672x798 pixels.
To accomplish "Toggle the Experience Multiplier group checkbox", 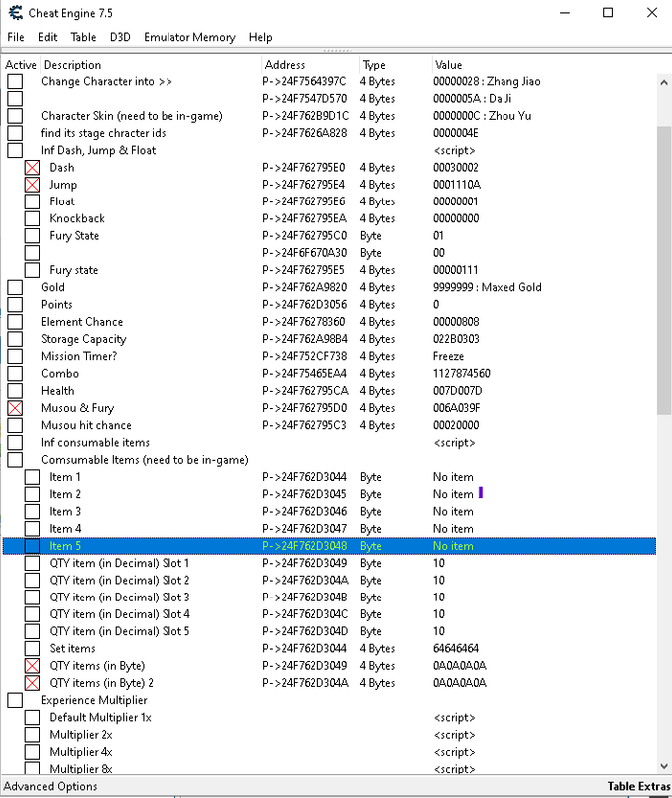I will [15, 701].
